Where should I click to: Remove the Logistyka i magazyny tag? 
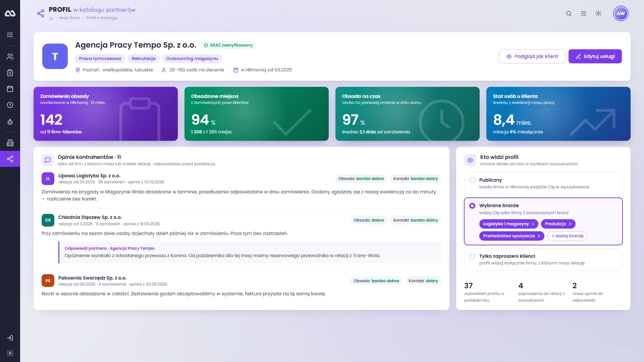tap(533, 224)
